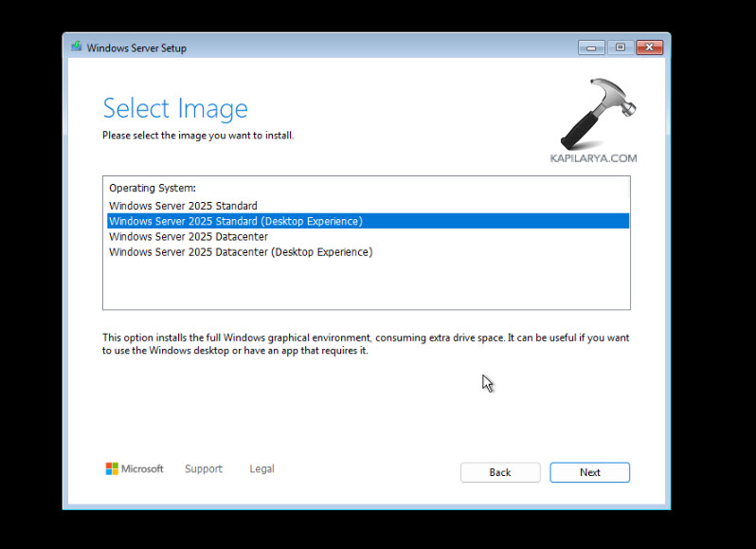This screenshot has width=756, height=549.
Task: Click the Next button
Action: point(589,472)
